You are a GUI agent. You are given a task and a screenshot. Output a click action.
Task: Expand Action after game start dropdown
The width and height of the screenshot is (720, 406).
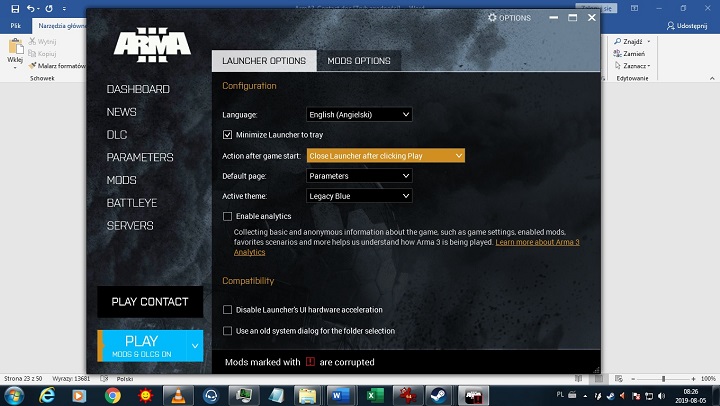pos(385,156)
